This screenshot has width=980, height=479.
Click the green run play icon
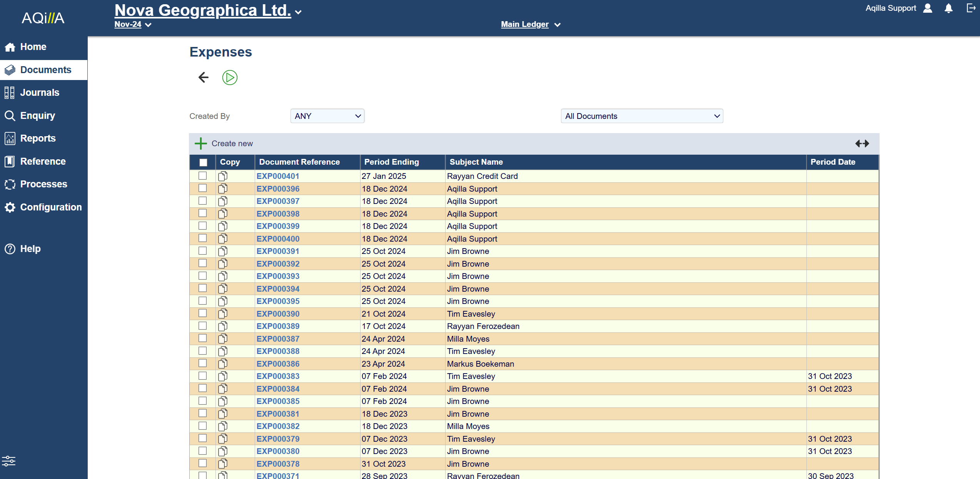pos(230,77)
